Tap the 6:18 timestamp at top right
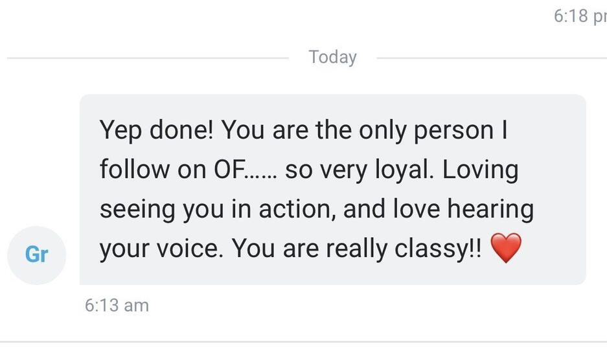Screen dimensions: 607x364 tap(579, 16)
